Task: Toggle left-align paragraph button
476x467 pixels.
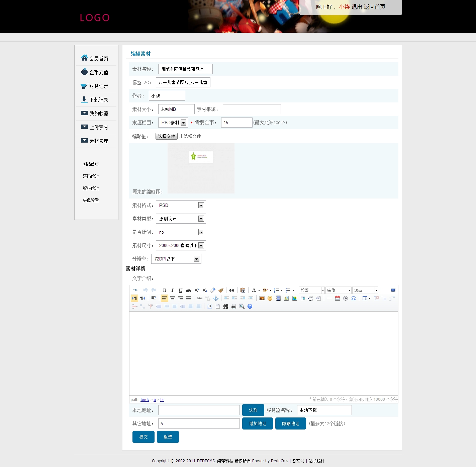Action: click(x=165, y=298)
